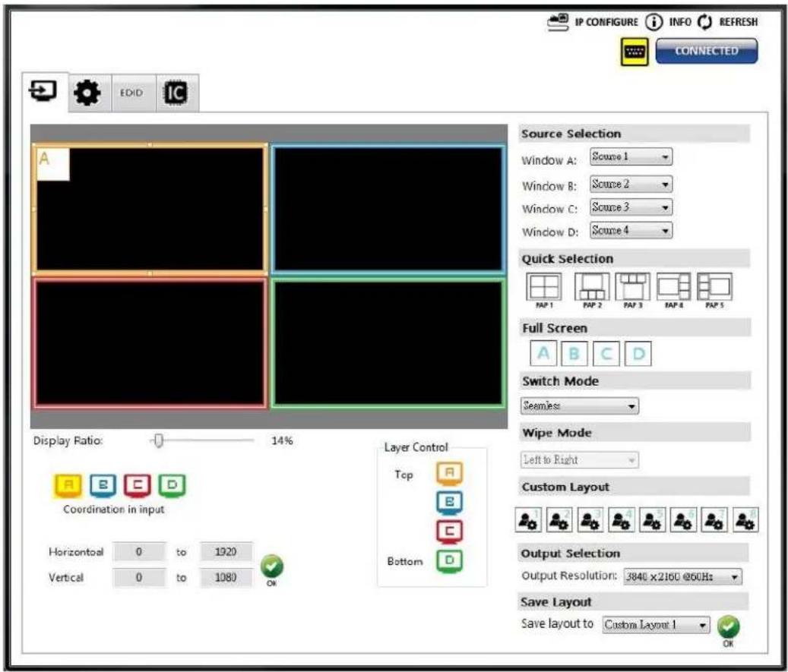The image size is (788, 672).
Task: Load custom layout 5
Action: (652, 520)
